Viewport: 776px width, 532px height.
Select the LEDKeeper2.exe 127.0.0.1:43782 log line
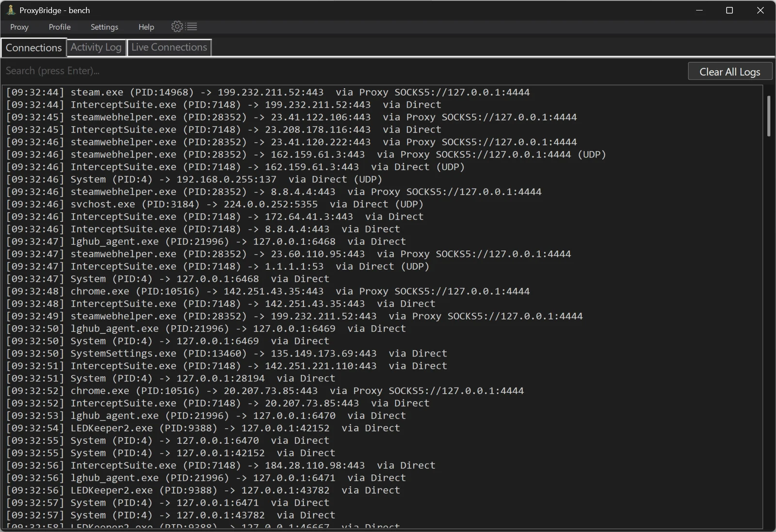pos(203,490)
